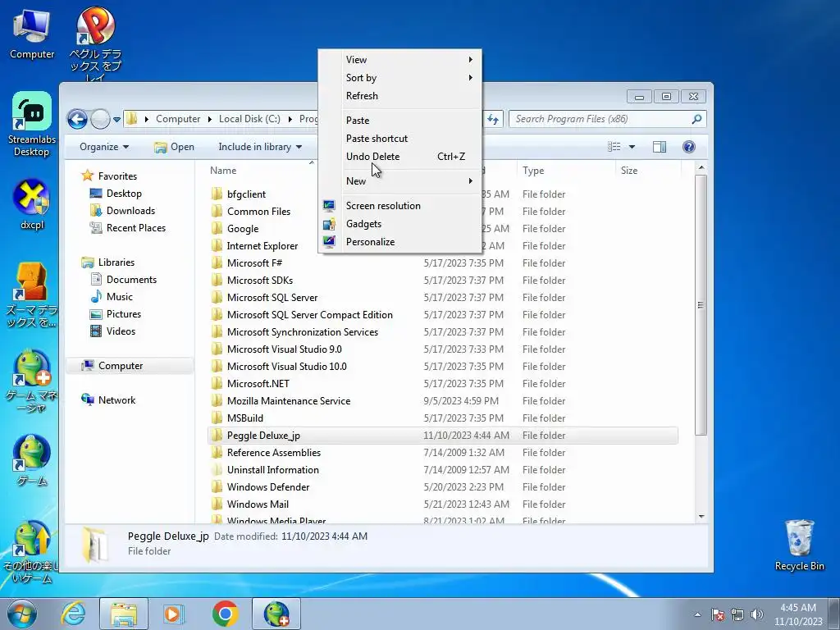Expand Include in library dropdown
Image resolution: width=840 pixels, height=630 pixels.
coord(260,147)
